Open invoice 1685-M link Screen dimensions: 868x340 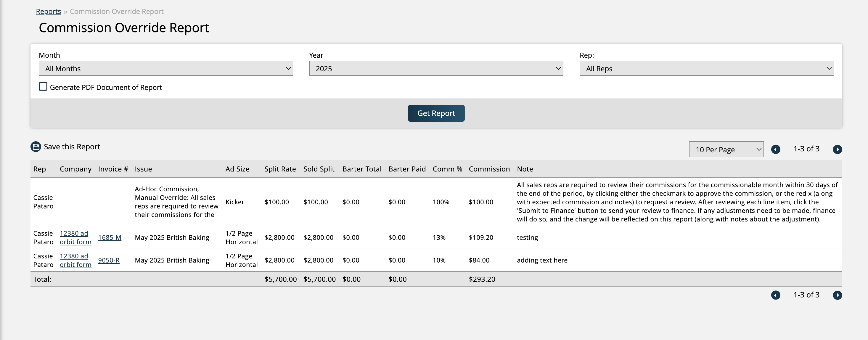pyautogui.click(x=110, y=238)
